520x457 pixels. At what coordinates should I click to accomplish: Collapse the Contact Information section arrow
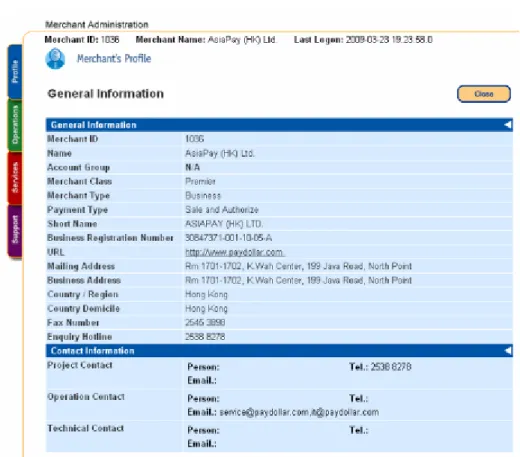[508, 351]
